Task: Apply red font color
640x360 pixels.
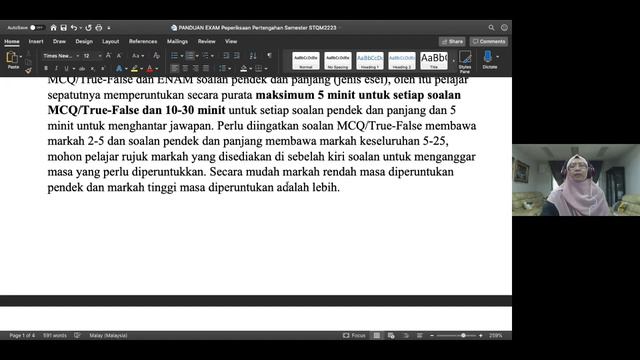Action: pos(150,69)
